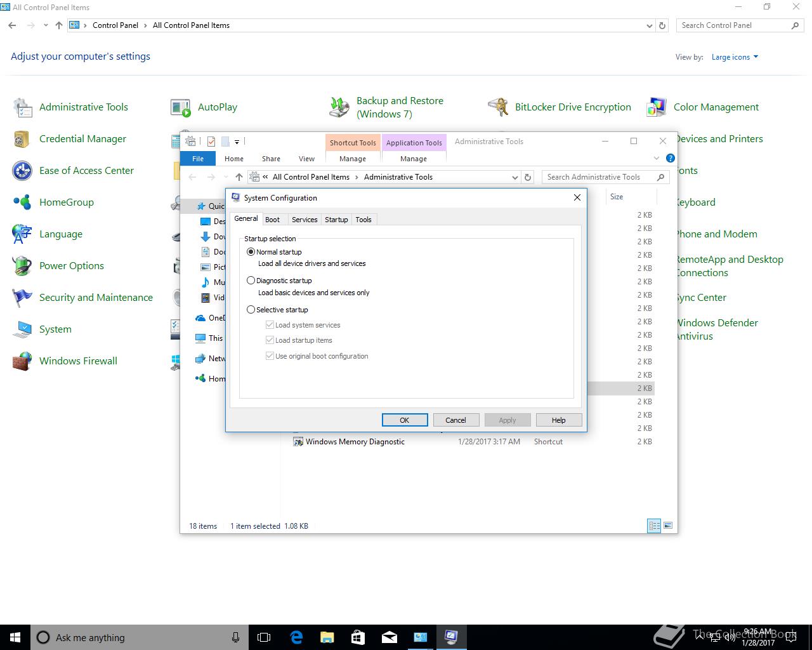
Task: Open Windows Firewall applet
Action: click(65, 361)
